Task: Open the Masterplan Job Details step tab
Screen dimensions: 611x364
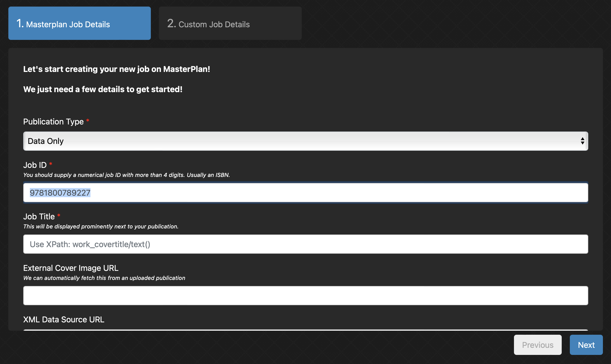Action: tap(80, 23)
